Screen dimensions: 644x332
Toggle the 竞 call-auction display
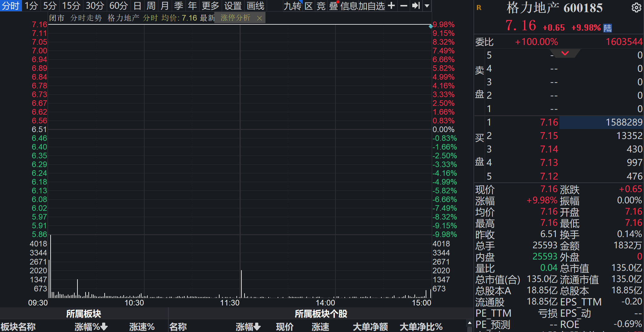[321, 6]
